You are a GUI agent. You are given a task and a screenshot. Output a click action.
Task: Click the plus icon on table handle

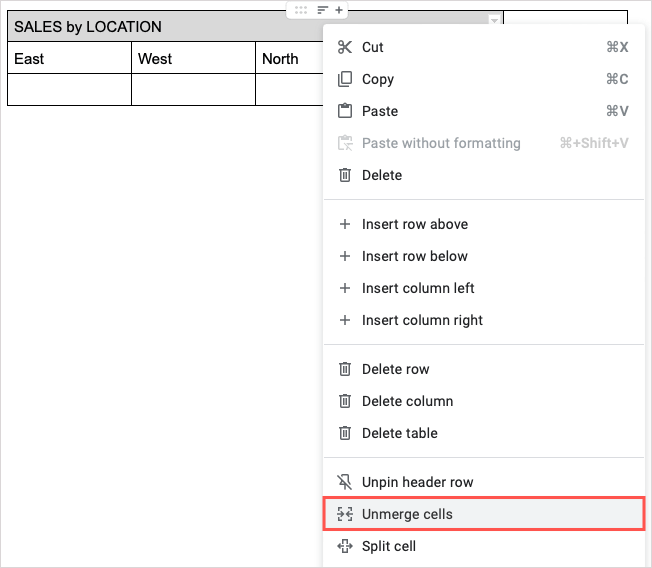[339, 10]
